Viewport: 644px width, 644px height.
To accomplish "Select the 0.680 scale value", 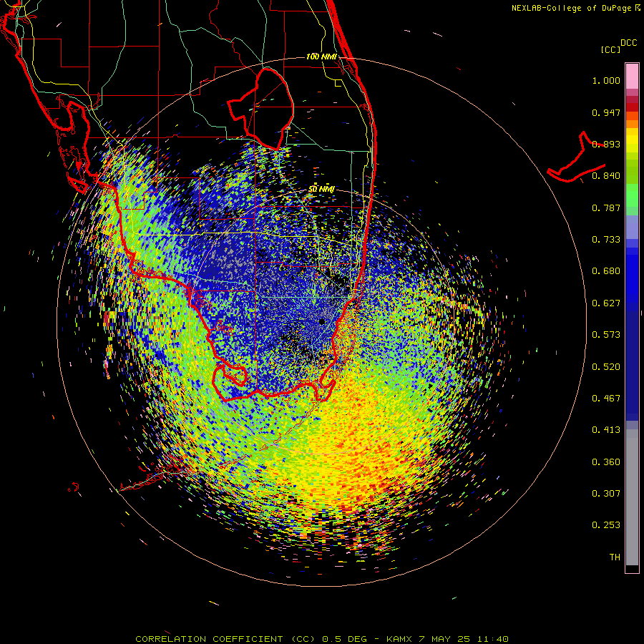I will pos(606,271).
